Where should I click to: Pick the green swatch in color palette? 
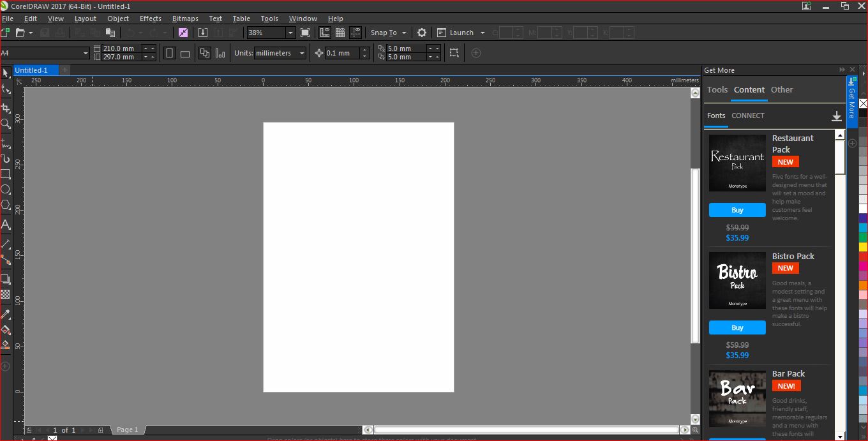tap(863, 237)
